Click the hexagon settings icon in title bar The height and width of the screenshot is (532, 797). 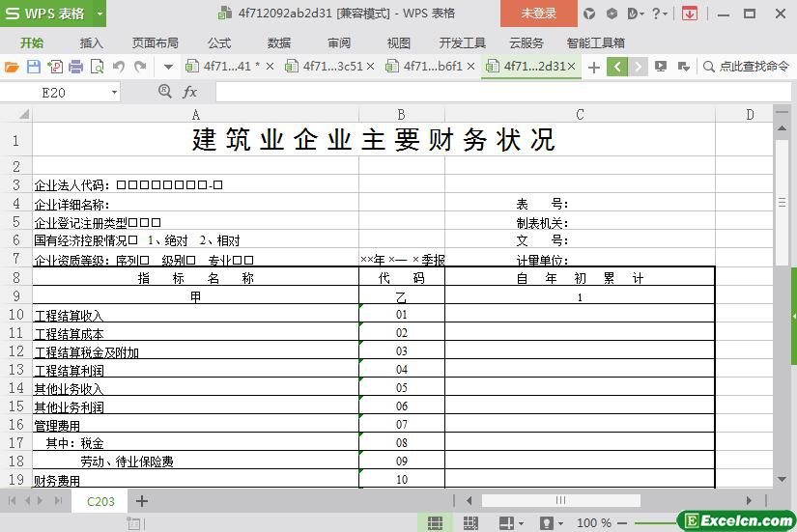point(612,14)
